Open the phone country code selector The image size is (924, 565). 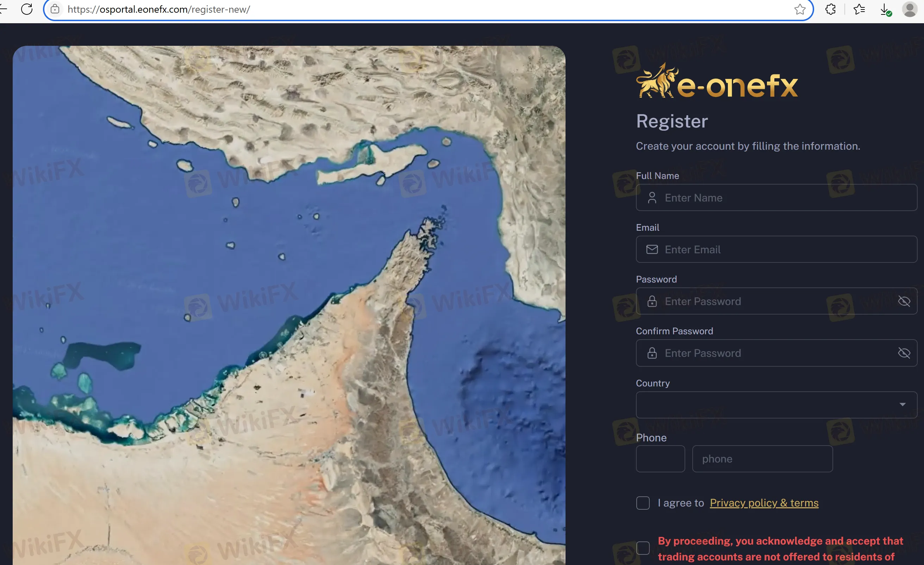pos(660,459)
